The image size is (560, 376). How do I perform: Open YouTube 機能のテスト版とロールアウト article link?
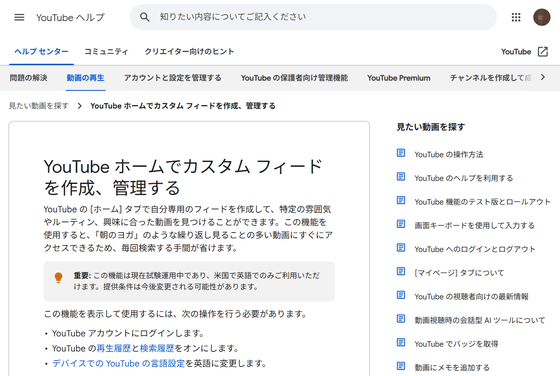(x=482, y=202)
